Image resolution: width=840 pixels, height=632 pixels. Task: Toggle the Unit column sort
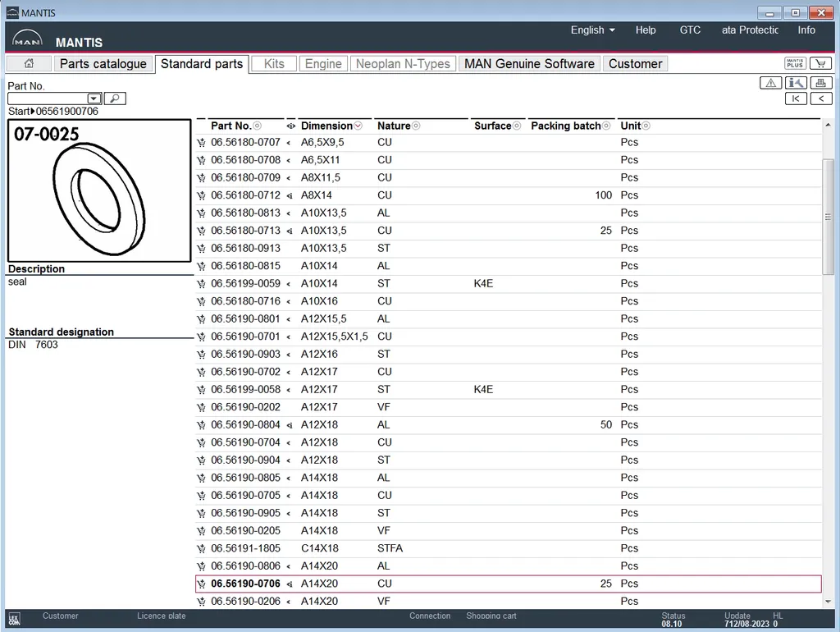[x=646, y=126]
